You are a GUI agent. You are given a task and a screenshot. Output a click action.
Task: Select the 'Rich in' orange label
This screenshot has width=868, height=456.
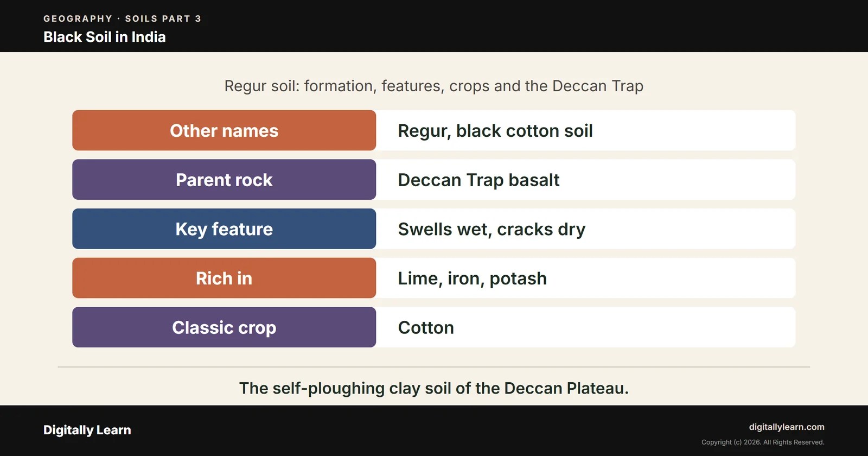coord(224,278)
